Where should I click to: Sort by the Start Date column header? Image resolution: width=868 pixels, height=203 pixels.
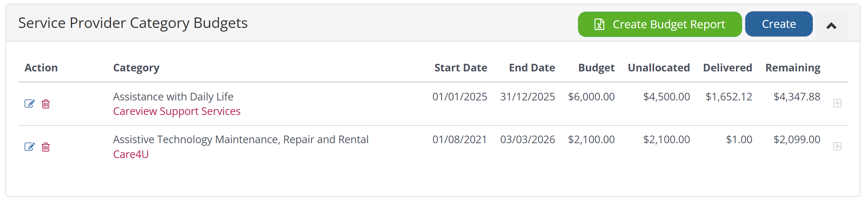point(460,68)
